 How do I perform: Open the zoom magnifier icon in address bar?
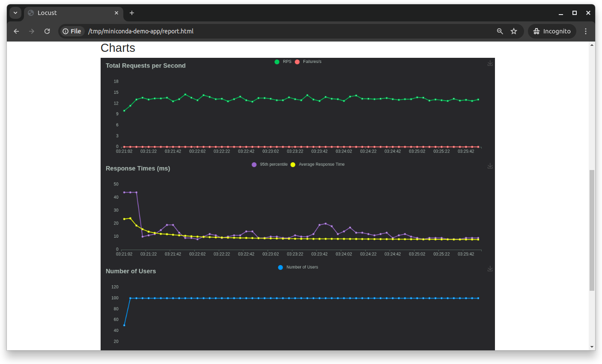[500, 31]
